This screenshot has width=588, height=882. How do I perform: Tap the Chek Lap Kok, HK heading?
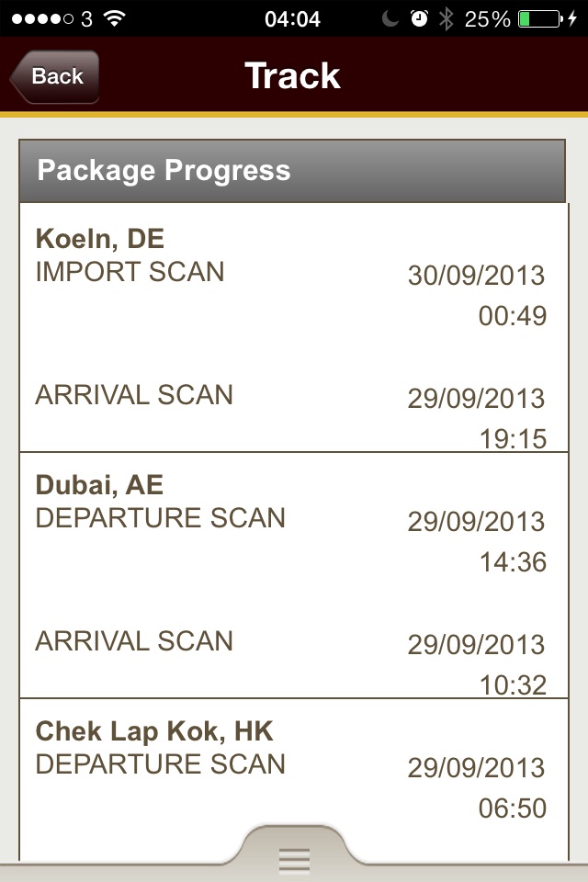click(154, 731)
